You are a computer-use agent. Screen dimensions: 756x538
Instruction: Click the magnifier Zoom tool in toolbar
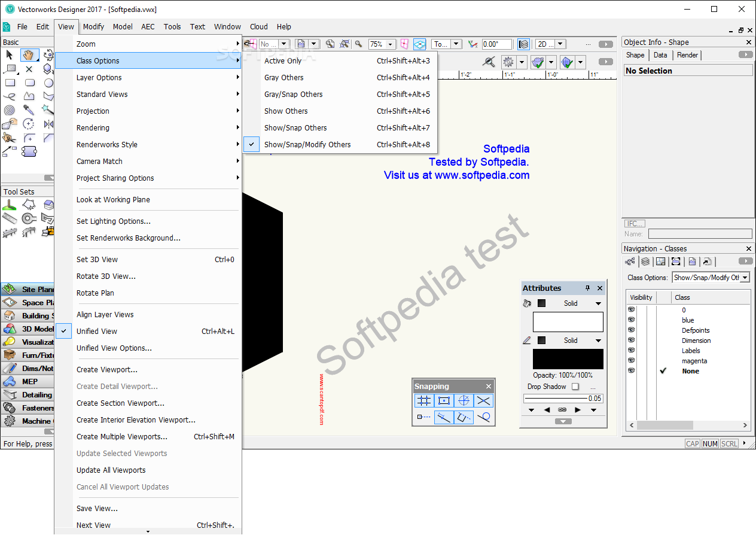click(x=359, y=44)
